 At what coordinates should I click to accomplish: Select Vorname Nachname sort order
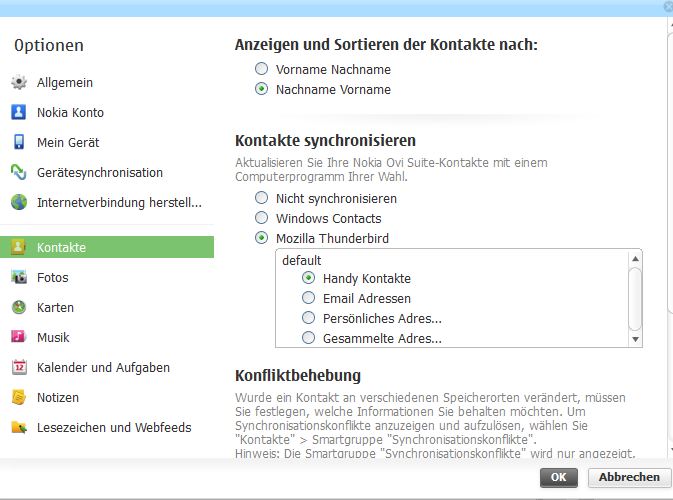(x=261, y=69)
